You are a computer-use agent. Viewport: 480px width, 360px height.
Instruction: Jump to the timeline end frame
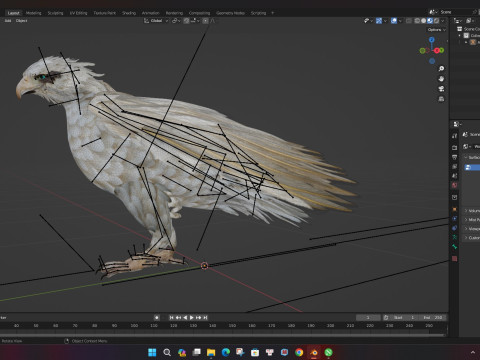pyautogui.click(x=205, y=318)
